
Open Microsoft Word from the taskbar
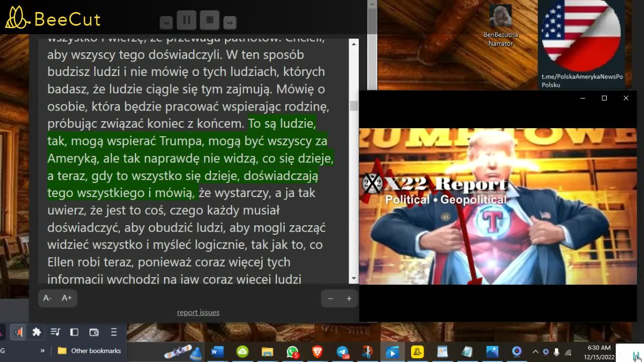click(x=217, y=352)
